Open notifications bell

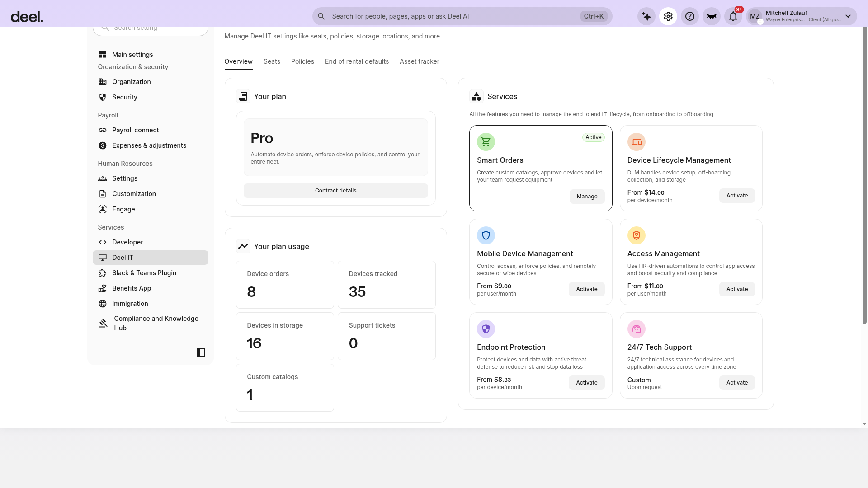(x=733, y=16)
